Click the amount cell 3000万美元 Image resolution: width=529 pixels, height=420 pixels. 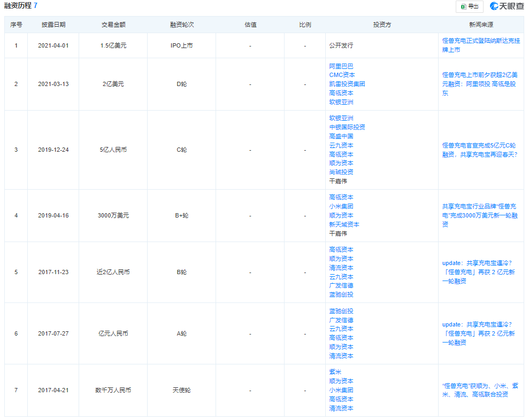point(113,215)
